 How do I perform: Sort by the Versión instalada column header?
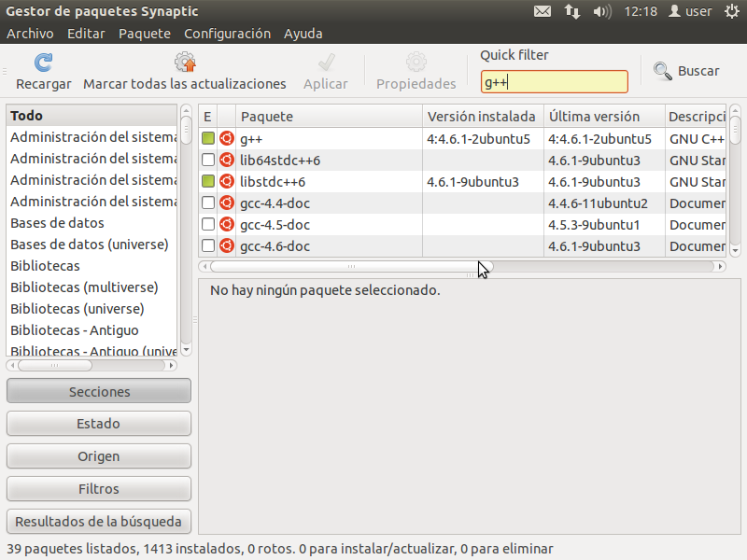click(483, 116)
